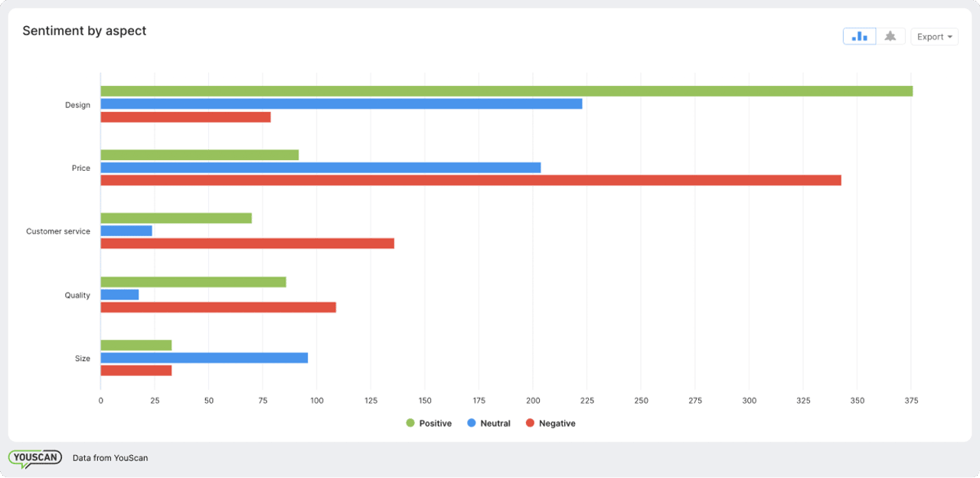Click the dropdown caret on the Export button
This screenshot has width=980, height=478.
point(950,36)
